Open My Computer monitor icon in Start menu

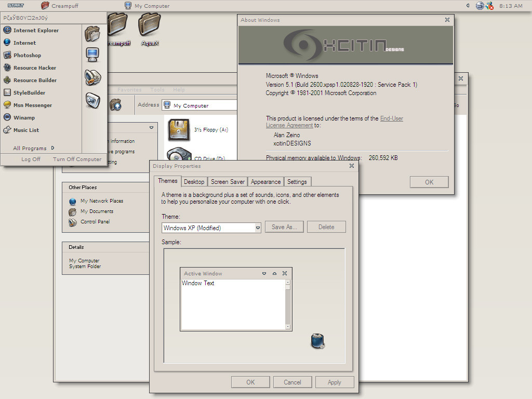coord(92,55)
